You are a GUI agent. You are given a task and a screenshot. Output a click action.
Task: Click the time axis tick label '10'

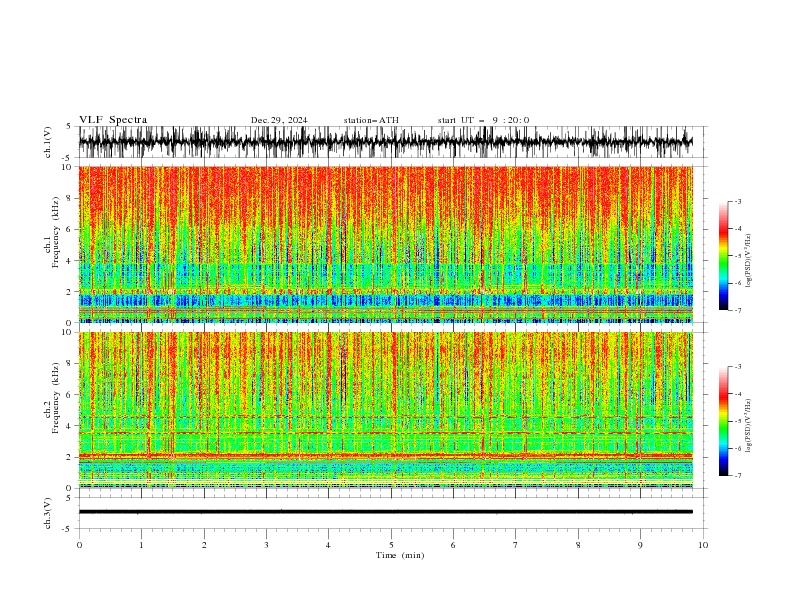tap(703, 545)
